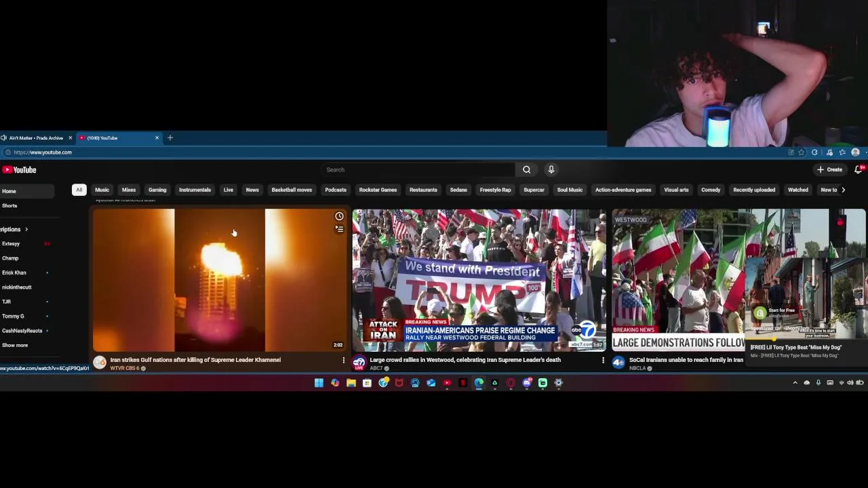Select the Rockstar Games chip
The height and width of the screenshot is (488, 868).
(x=378, y=190)
